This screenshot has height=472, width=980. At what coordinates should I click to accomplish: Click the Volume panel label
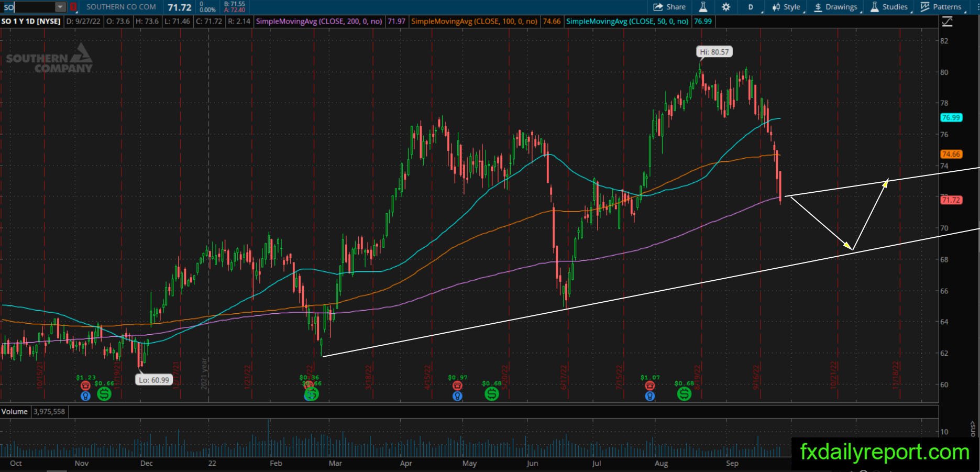[15, 412]
